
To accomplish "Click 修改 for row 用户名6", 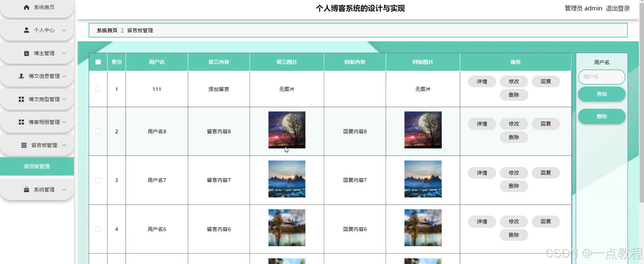I will [514, 221].
